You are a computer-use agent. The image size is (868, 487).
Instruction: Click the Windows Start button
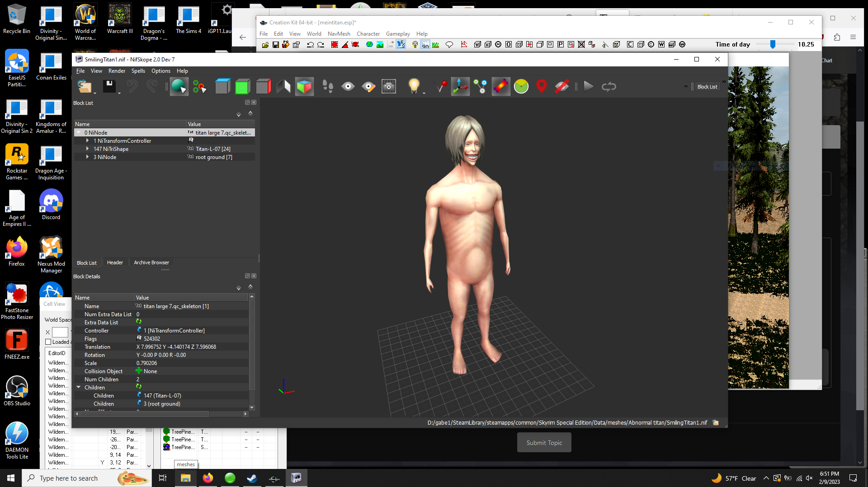(x=11, y=478)
